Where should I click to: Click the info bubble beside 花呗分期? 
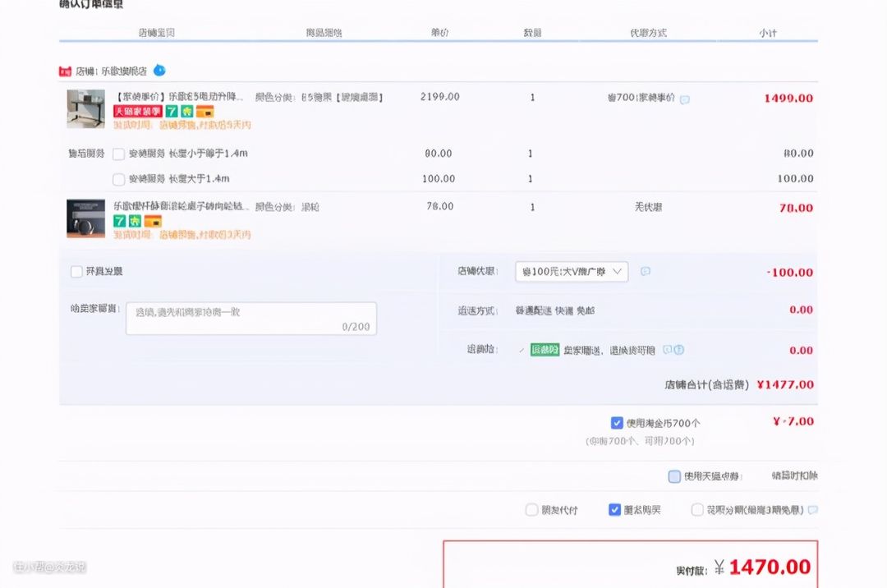812,510
